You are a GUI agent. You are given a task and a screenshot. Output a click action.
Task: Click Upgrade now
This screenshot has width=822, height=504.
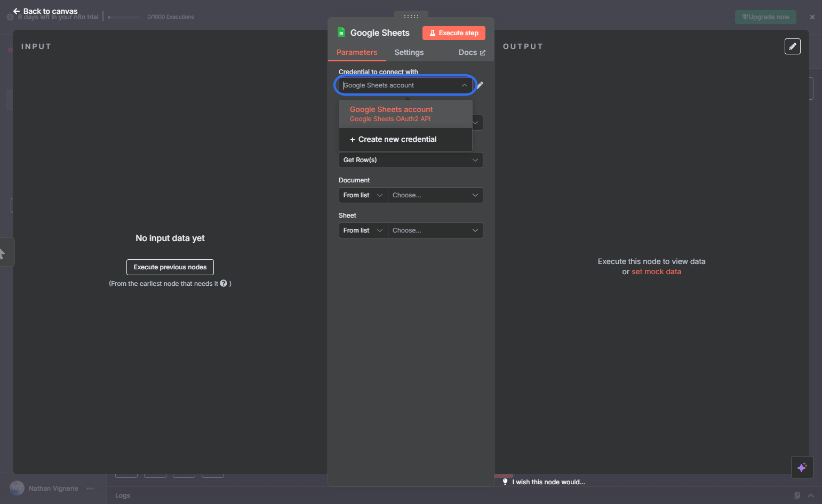pyautogui.click(x=765, y=17)
